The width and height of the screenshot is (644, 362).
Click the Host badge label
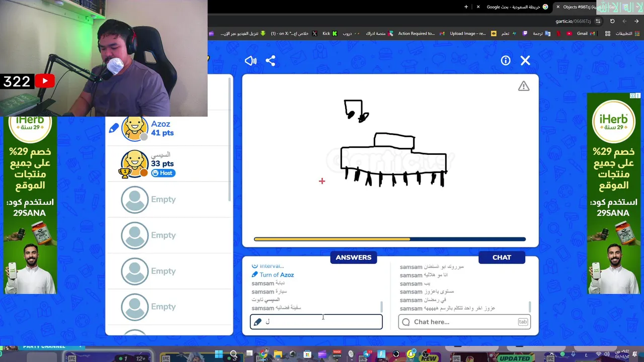click(x=163, y=173)
